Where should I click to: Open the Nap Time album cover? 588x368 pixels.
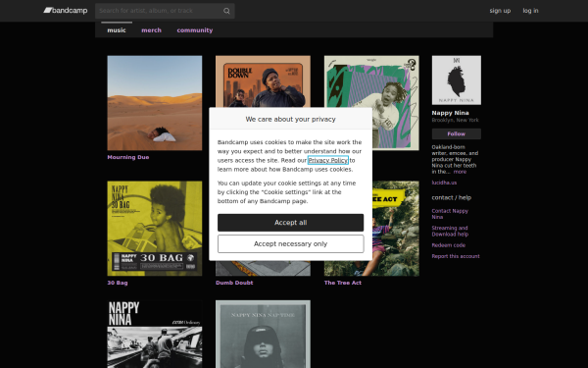point(263,334)
